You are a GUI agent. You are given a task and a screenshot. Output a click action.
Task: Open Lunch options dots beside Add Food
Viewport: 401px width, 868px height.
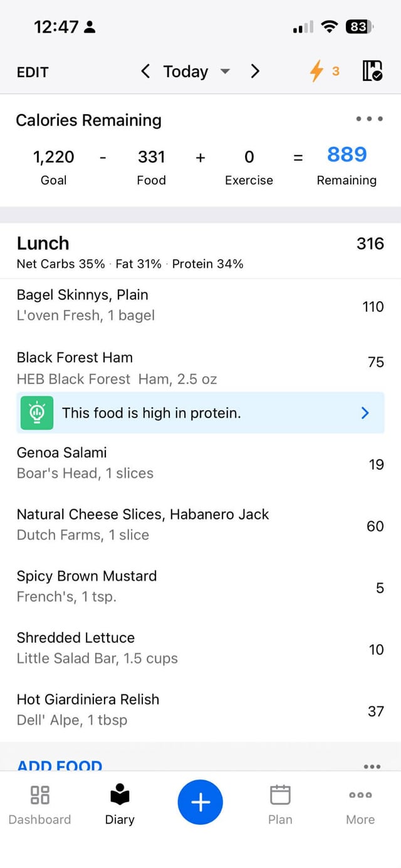372,766
